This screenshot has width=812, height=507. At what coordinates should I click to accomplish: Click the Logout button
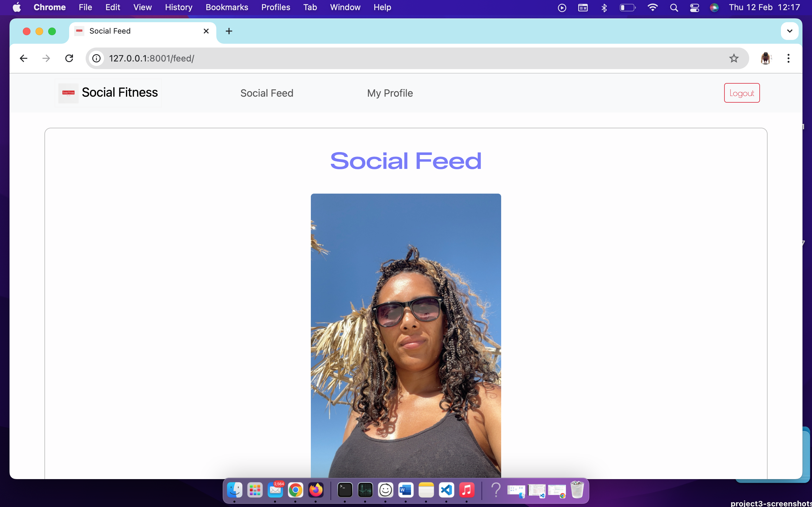click(x=741, y=93)
